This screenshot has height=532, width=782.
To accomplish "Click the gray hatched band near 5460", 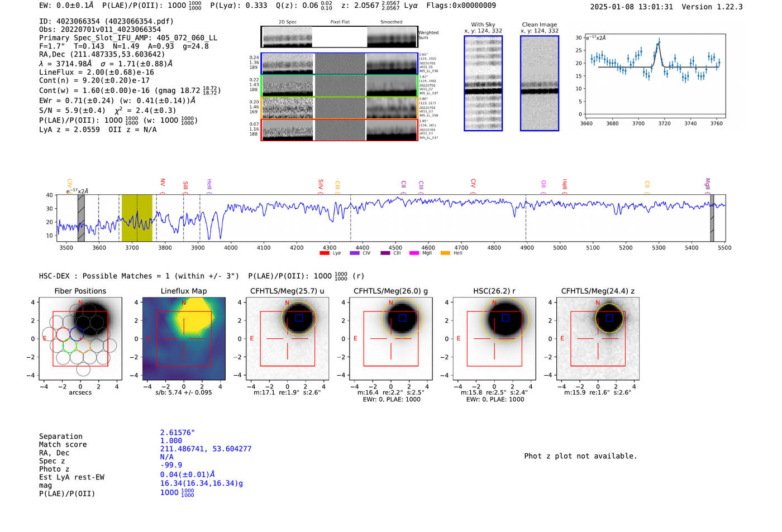I will tap(712, 218).
